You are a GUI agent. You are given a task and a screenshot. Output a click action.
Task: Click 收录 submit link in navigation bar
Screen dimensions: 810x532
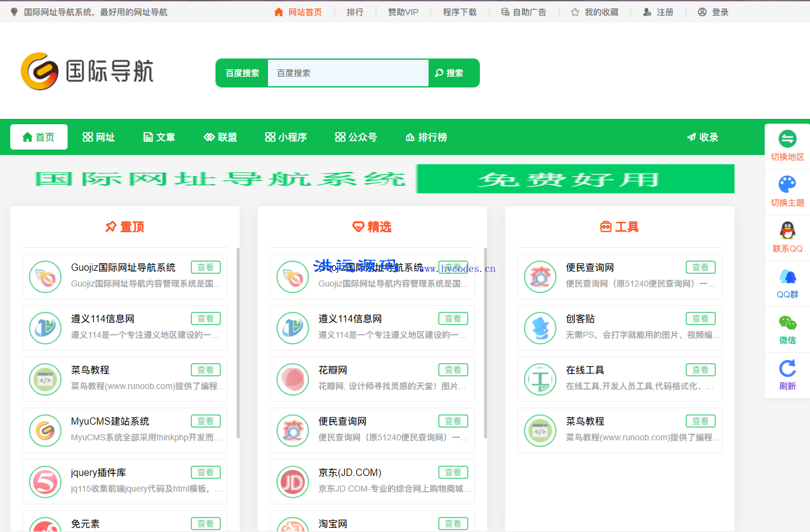coord(703,137)
